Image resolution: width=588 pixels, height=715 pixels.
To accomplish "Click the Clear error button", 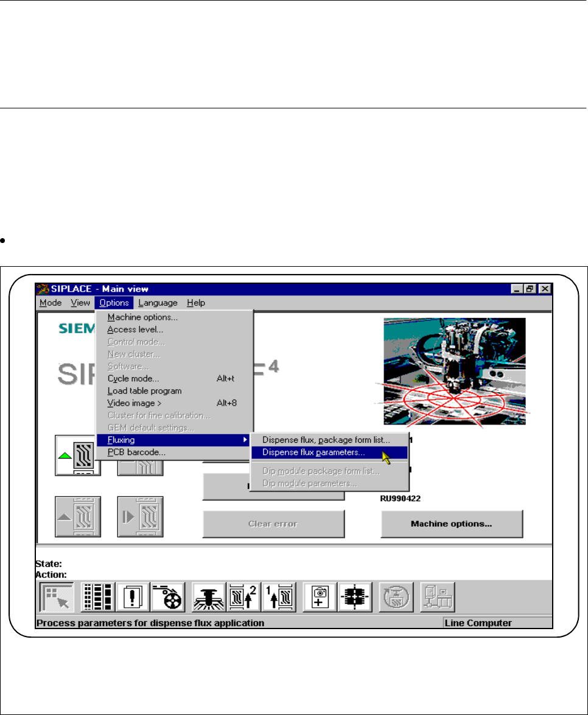I will point(273,524).
